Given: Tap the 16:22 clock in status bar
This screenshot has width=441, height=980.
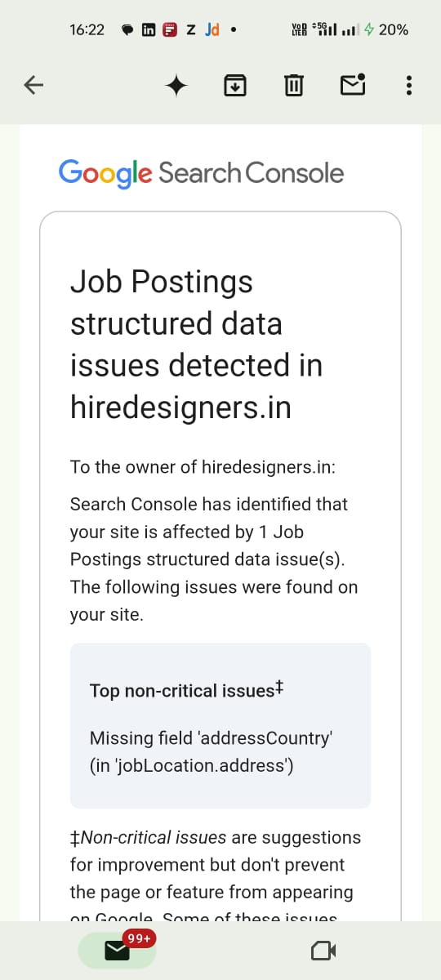Looking at the screenshot, I should [x=87, y=30].
